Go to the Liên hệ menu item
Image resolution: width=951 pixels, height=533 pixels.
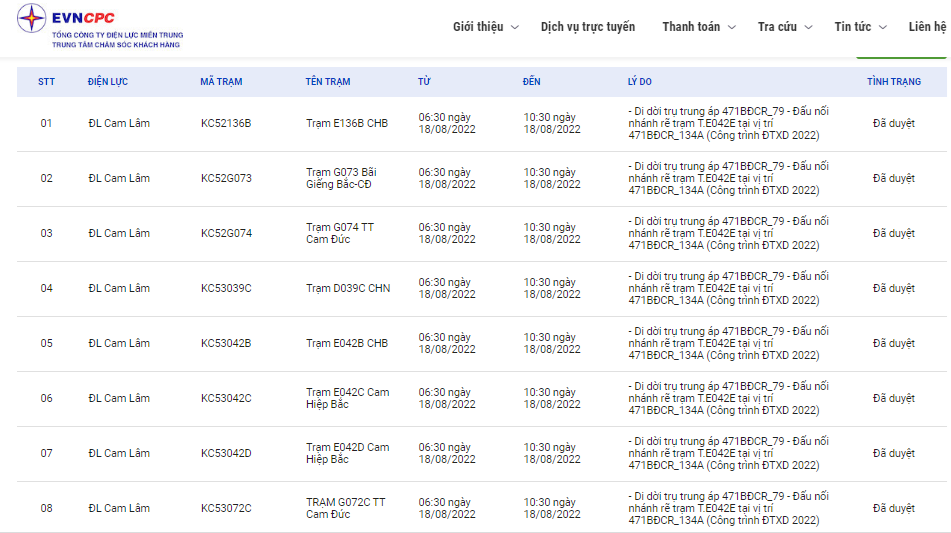point(927,27)
